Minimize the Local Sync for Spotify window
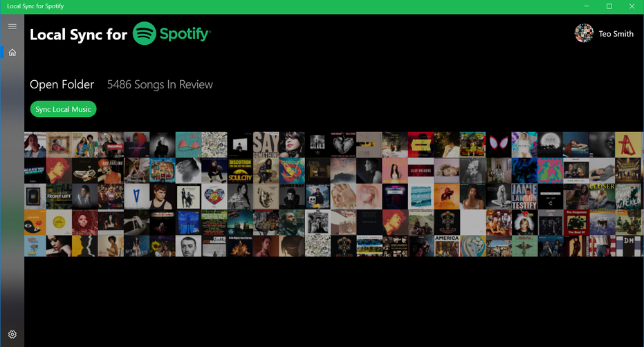The image size is (644, 347). point(587,6)
